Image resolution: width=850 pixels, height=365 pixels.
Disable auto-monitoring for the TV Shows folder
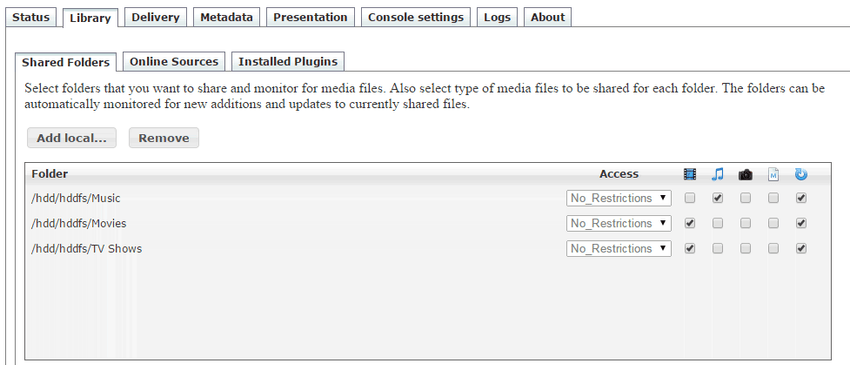(x=801, y=248)
